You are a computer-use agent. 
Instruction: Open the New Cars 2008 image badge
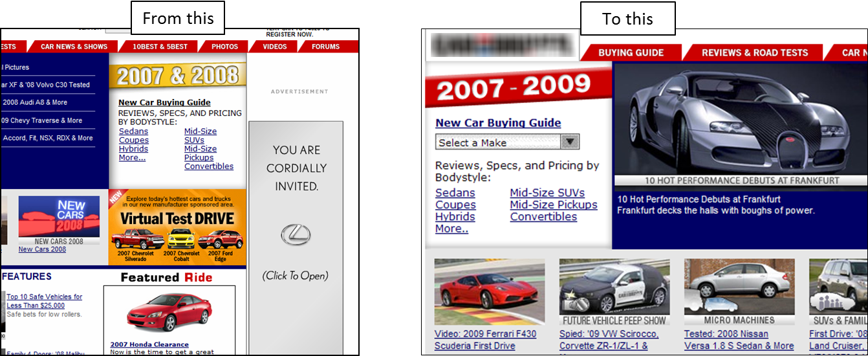pyautogui.click(x=59, y=217)
